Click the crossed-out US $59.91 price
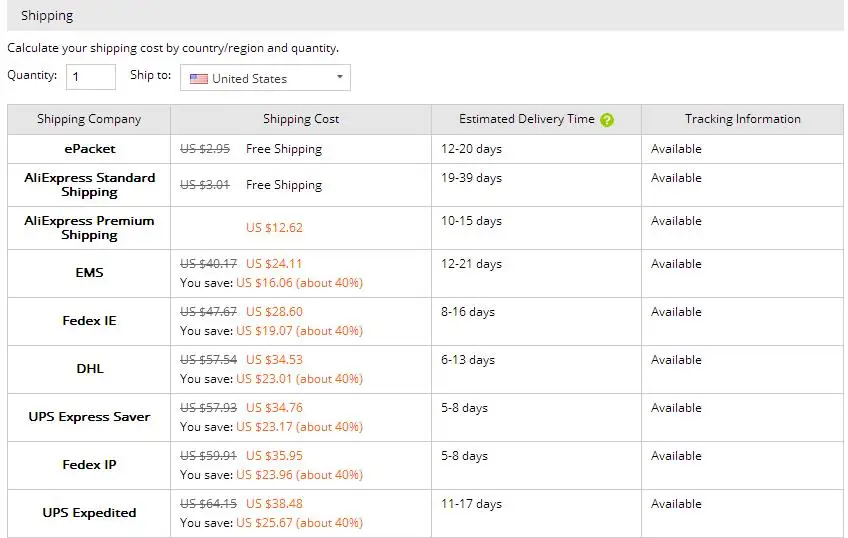848x538 pixels. pos(208,456)
